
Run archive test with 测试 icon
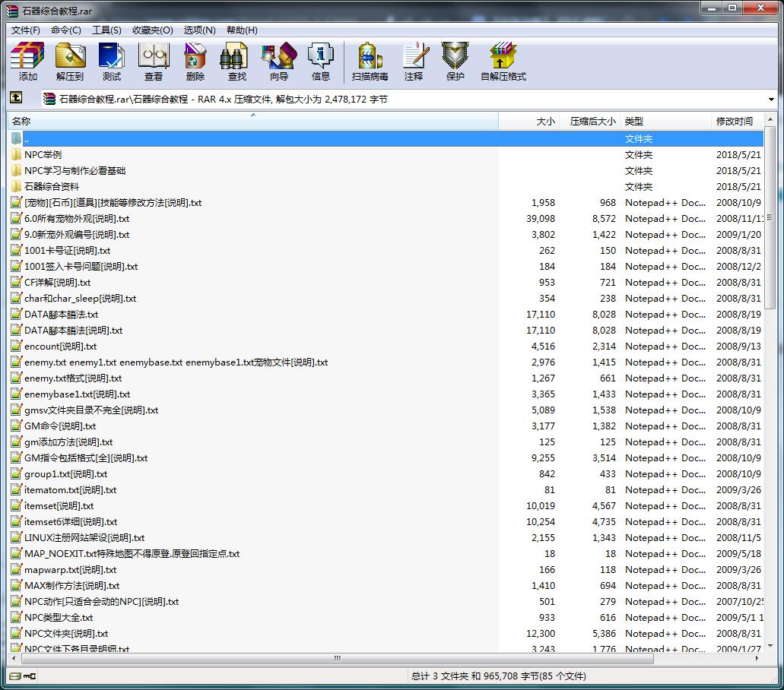coord(112,62)
